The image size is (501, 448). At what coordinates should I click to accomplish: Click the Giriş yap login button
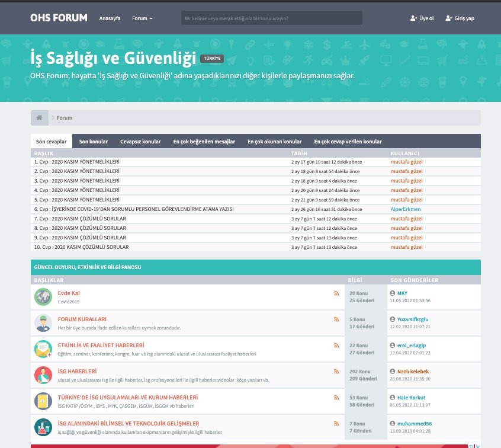[460, 18]
